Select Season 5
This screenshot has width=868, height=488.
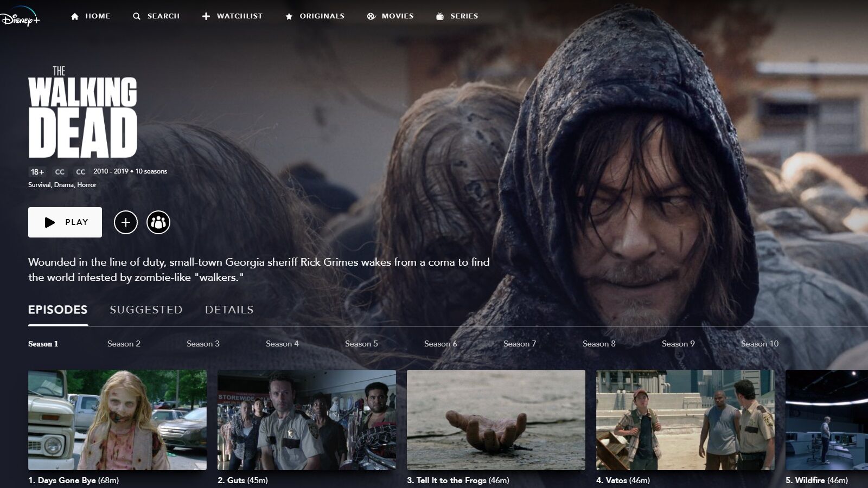tap(361, 344)
